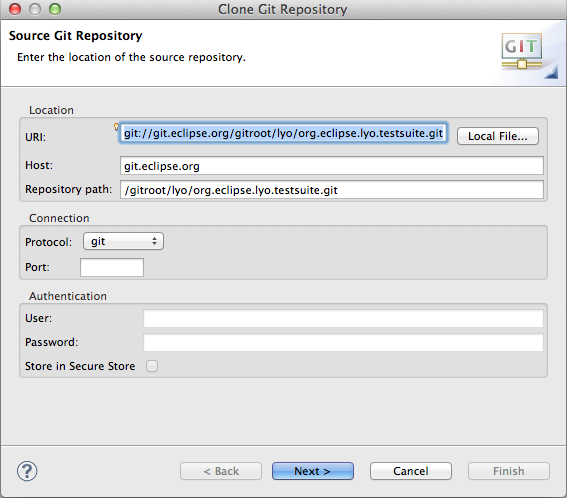The height and width of the screenshot is (498, 567).
Task: Cancel the clone wizard
Action: [x=411, y=471]
